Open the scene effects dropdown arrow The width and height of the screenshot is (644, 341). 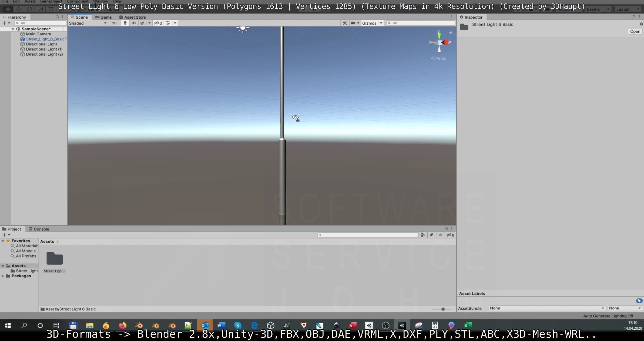tap(149, 23)
